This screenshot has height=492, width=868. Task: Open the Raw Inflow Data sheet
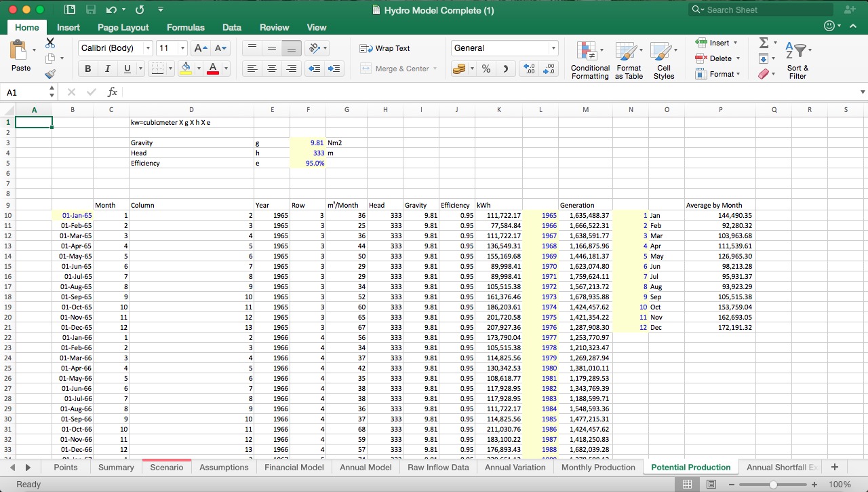[438, 467]
